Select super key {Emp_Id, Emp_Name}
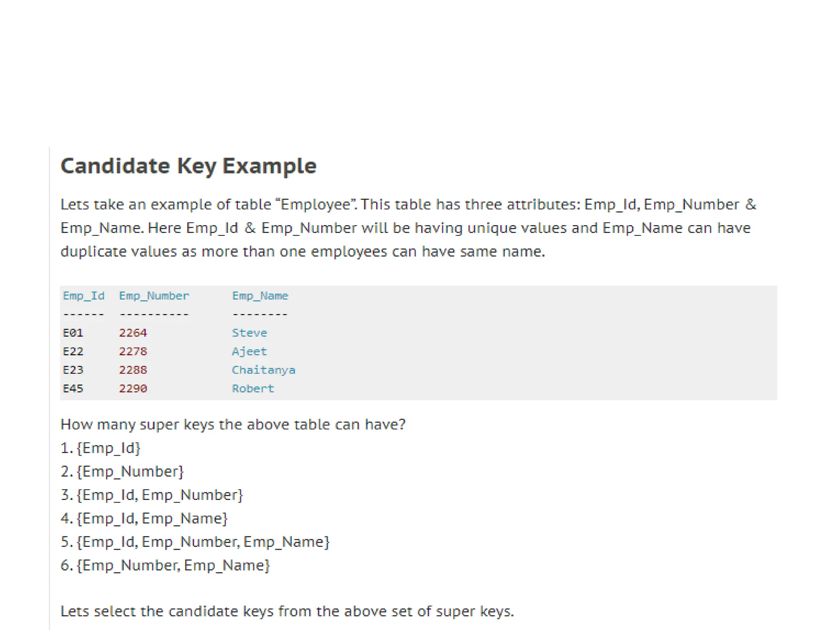The height and width of the screenshot is (630, 840). tap(144, 518)
